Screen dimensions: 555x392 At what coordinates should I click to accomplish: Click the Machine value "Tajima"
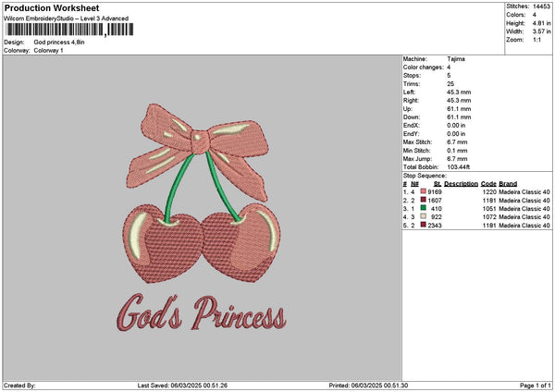[456, 59]
